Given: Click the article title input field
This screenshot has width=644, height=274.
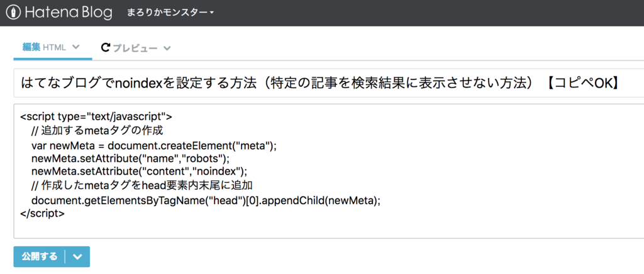Looking at the screenshot, I should 328,83.
